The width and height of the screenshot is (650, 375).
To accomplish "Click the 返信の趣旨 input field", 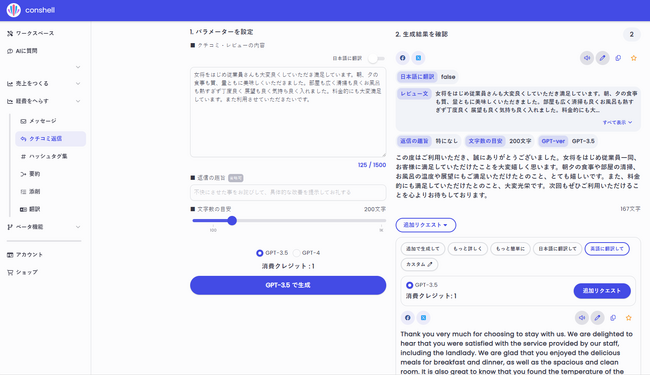I will point(288,192).
